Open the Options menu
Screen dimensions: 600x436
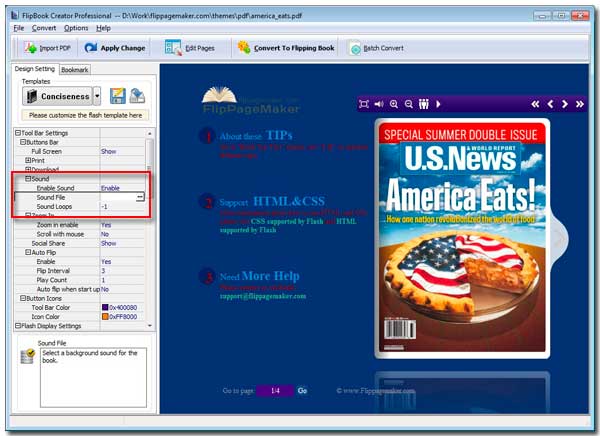click(x=76, y=28)
